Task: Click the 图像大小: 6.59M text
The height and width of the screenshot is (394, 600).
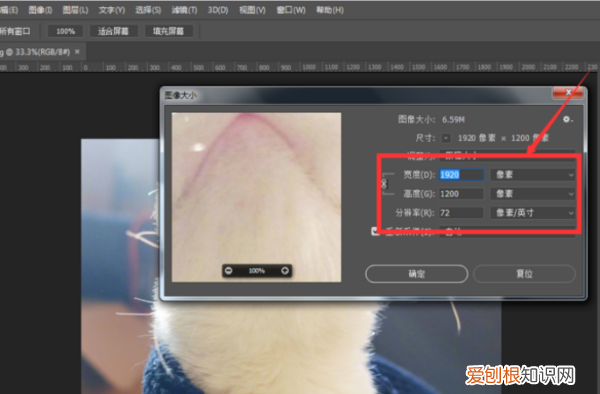Action: 431,119
